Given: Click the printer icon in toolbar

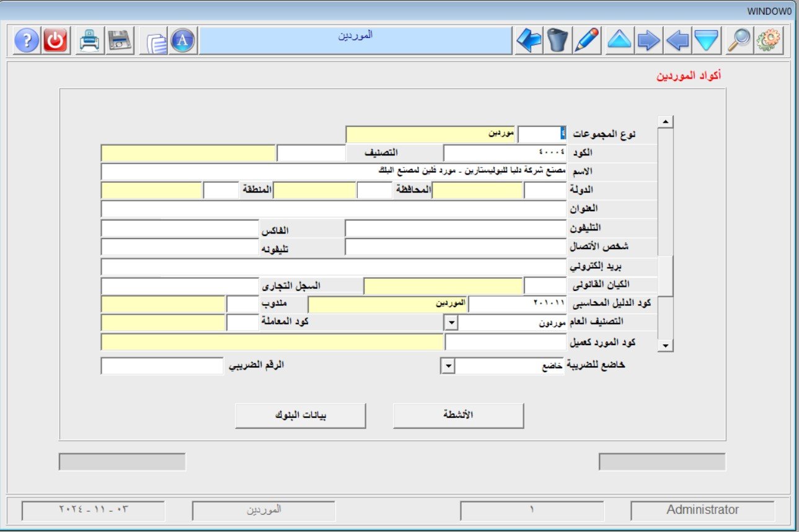Looking at the screenshot, I should [90, 41].
